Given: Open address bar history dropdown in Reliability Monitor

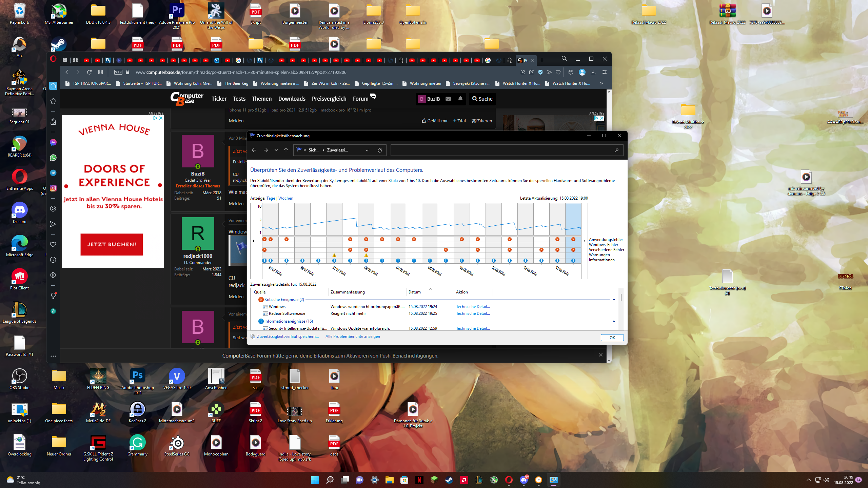Looking at the screenshot, I should tap(367, 150).
